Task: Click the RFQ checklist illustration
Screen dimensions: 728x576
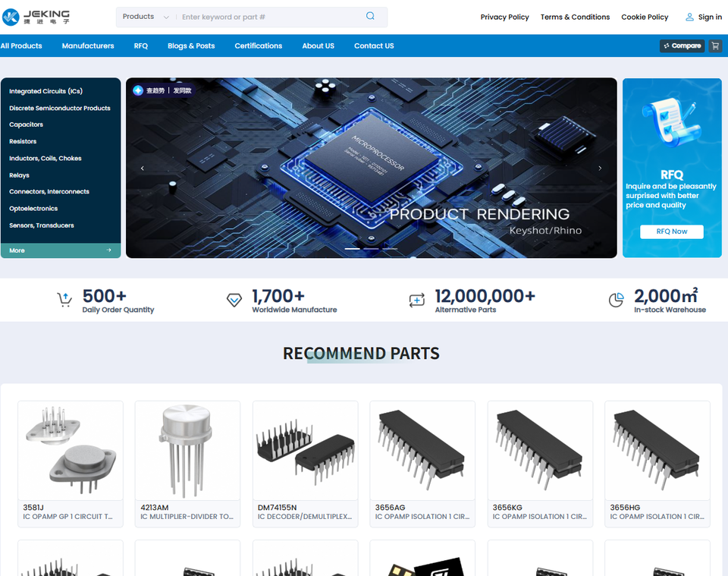Action: (x=671, y=121)
